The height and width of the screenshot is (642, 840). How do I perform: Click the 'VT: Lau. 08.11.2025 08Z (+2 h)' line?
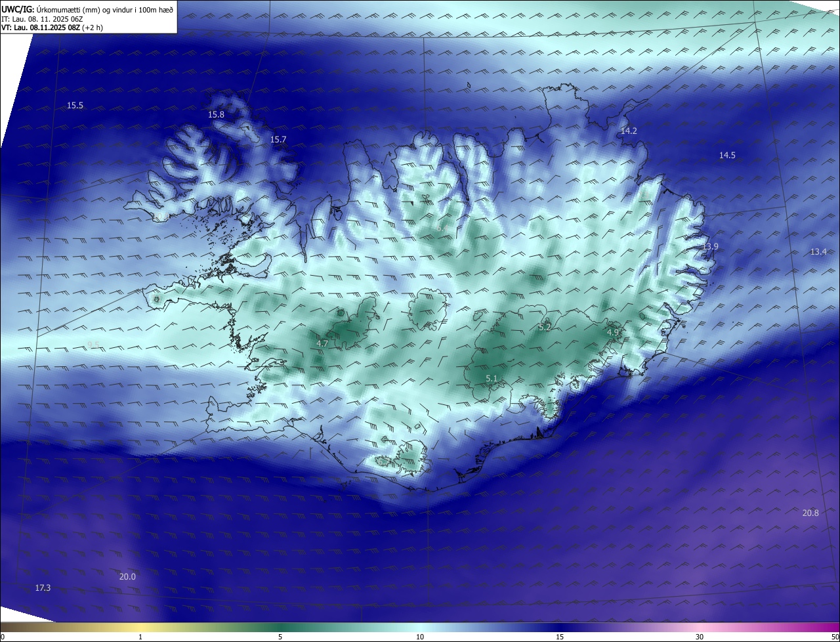pyautogui.click(x=52, y=28)
